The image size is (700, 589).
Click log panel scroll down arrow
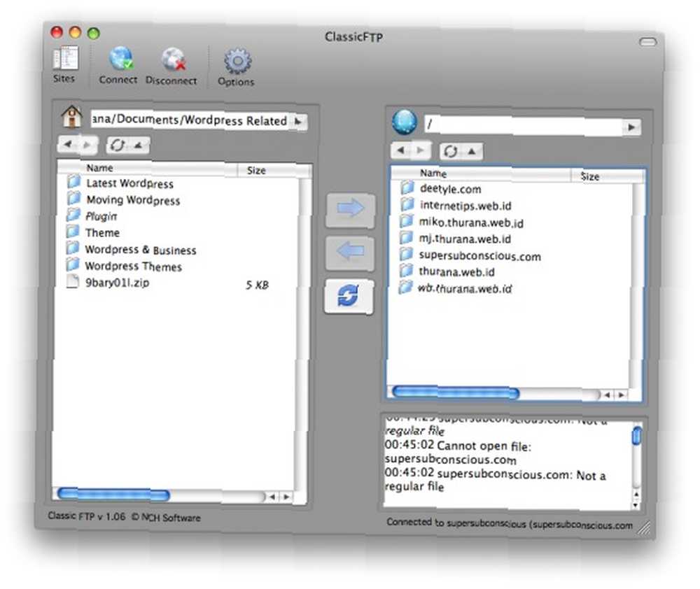pos(636,505)
